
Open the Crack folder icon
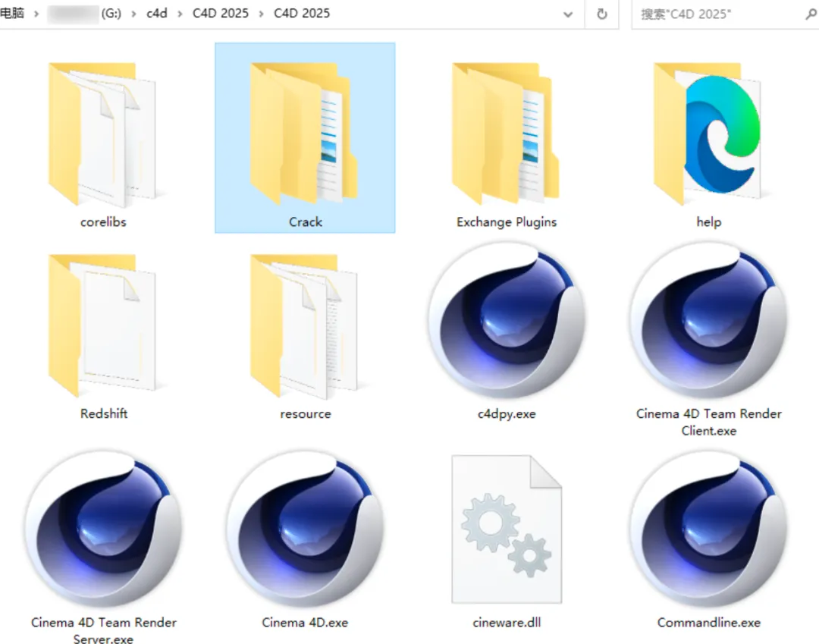(x=304, y=134)
